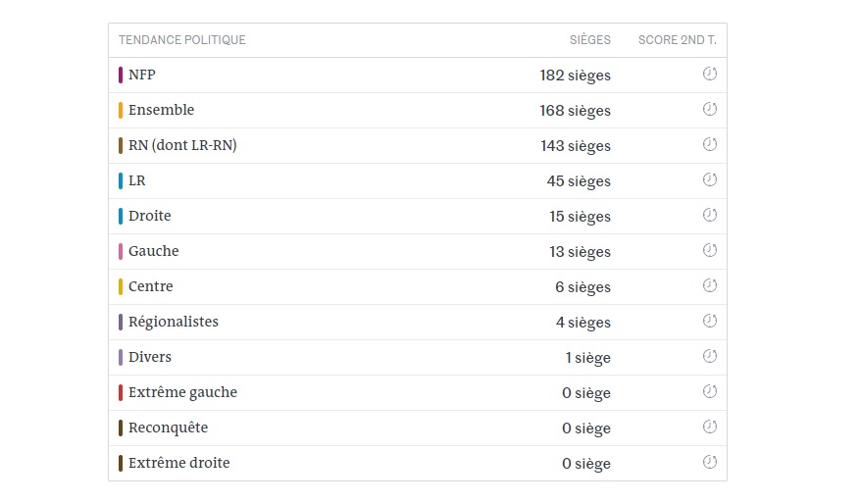Click the orange color marker beside Ensemble
This screenshot has width=861, height=504.
tap(121, 111)
